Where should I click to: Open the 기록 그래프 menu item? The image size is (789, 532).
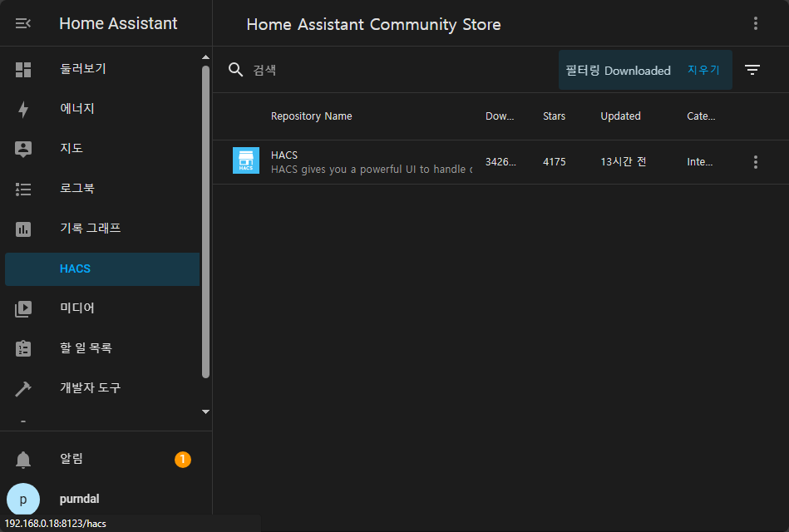tap(102, 229)
